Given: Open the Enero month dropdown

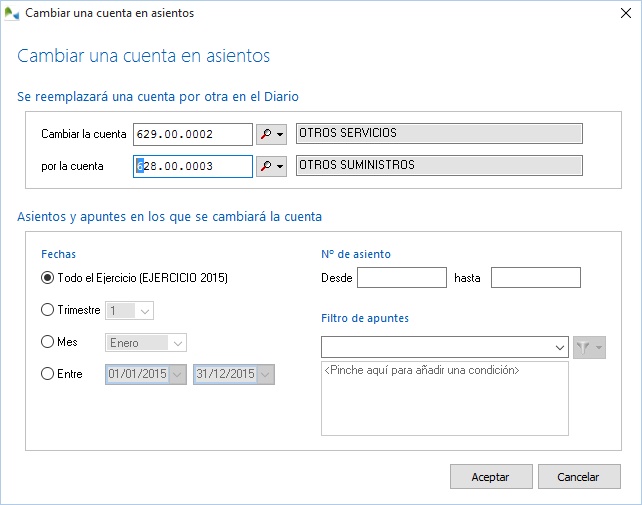Looking at the screenshot, I should coord(177,343).
